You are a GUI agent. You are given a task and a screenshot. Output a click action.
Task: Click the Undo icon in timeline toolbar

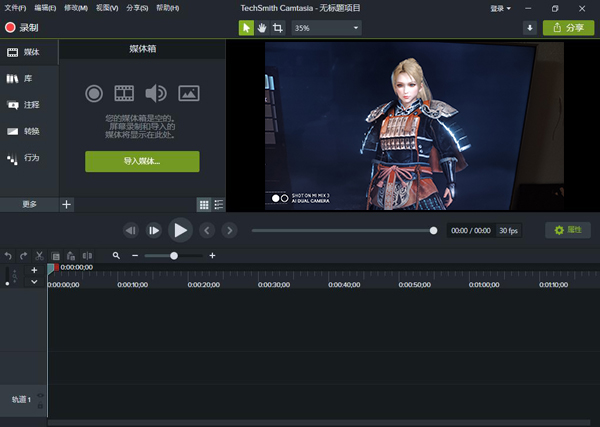point(8,256)
